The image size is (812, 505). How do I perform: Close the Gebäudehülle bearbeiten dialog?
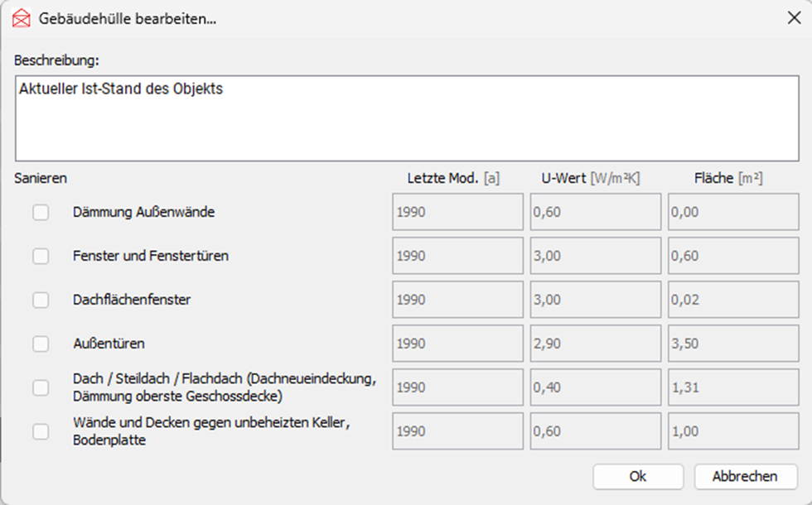[793, 19]
